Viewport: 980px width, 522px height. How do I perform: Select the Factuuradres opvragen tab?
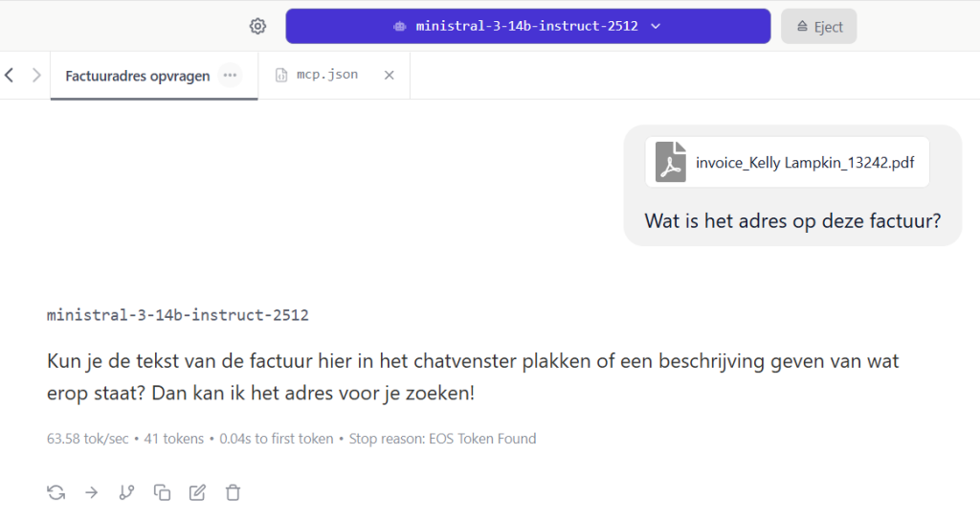(x=137, y=76)
